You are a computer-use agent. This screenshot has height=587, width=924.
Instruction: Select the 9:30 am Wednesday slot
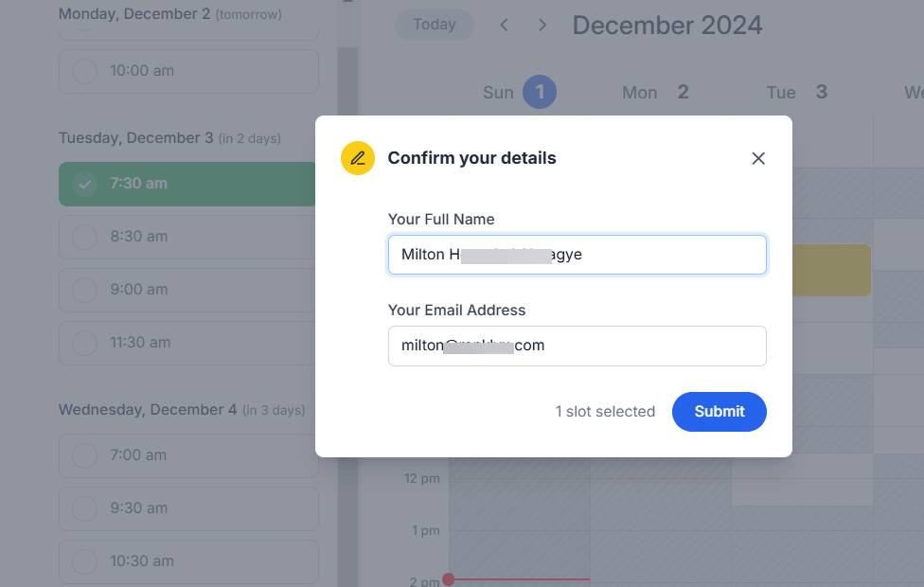(x=187, y=508)
